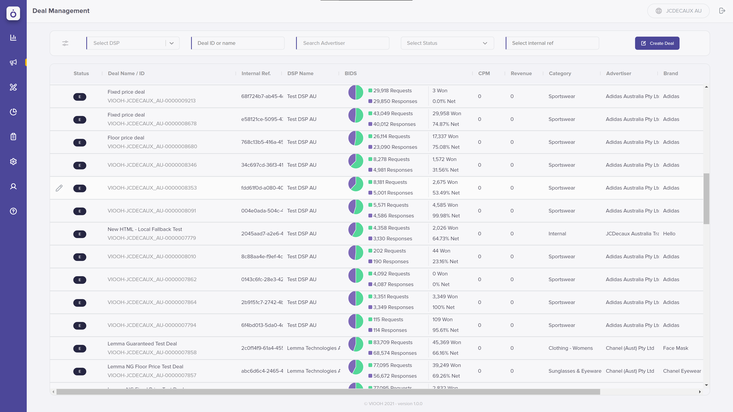
Task: Click the horizontal table scrollbar thumb
Action: [x=328, y=392]
